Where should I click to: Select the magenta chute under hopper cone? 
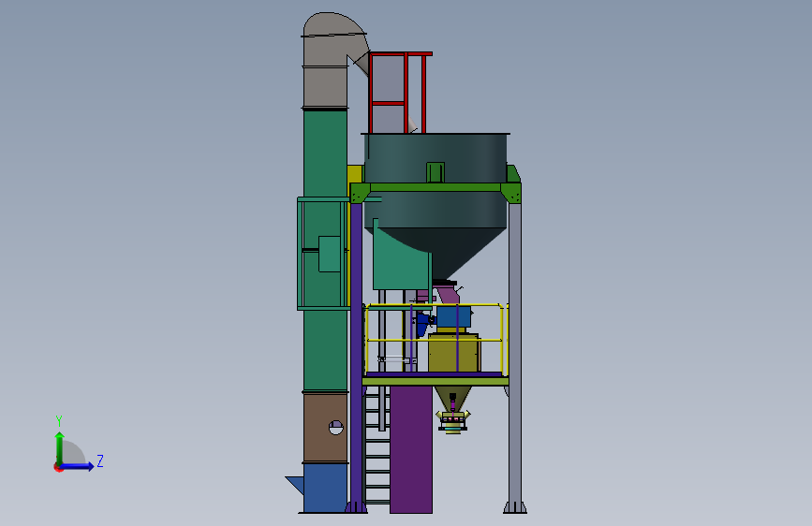click(x=447, y=293)
